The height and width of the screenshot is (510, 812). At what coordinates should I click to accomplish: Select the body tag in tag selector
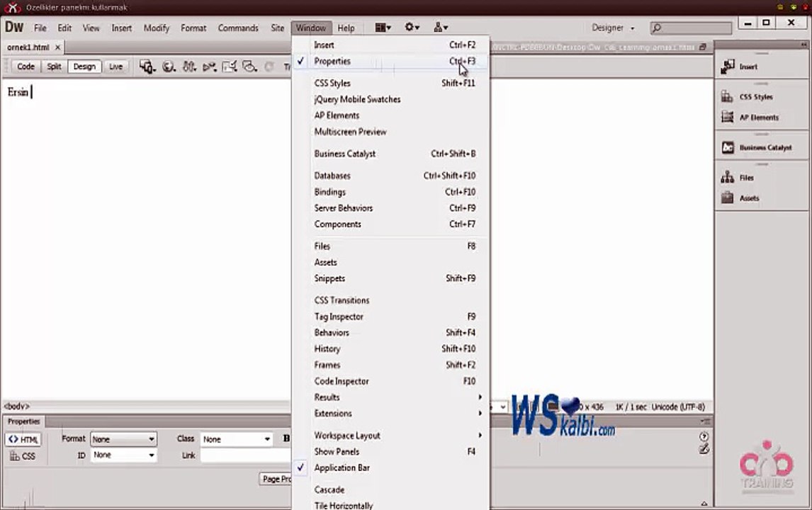[x=16, y=407]
